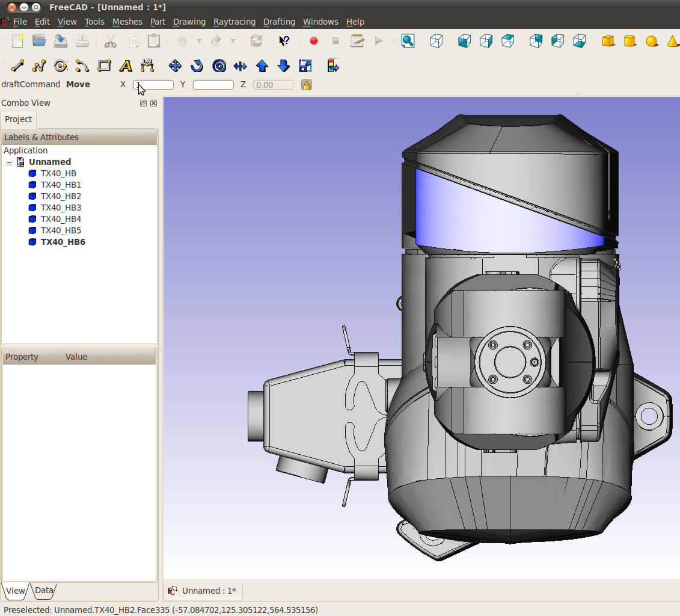Open the undo history dropdown arrow

tap(199, 42)
